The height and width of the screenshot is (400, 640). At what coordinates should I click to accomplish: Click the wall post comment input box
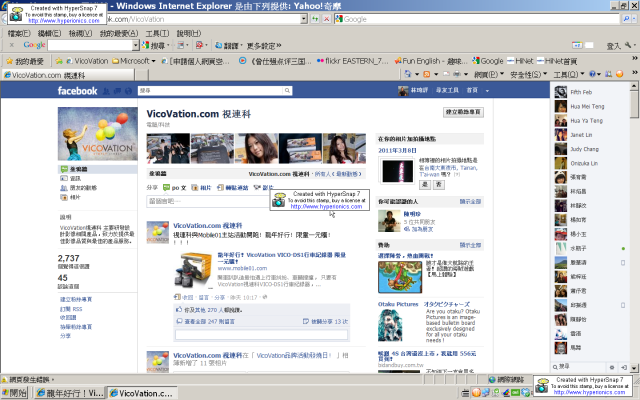coord(261,335)
